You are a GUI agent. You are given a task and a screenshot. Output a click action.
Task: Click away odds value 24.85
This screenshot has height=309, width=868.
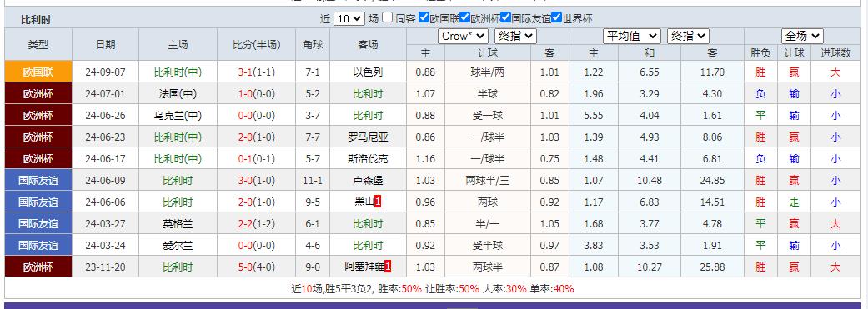coord(712,180)
